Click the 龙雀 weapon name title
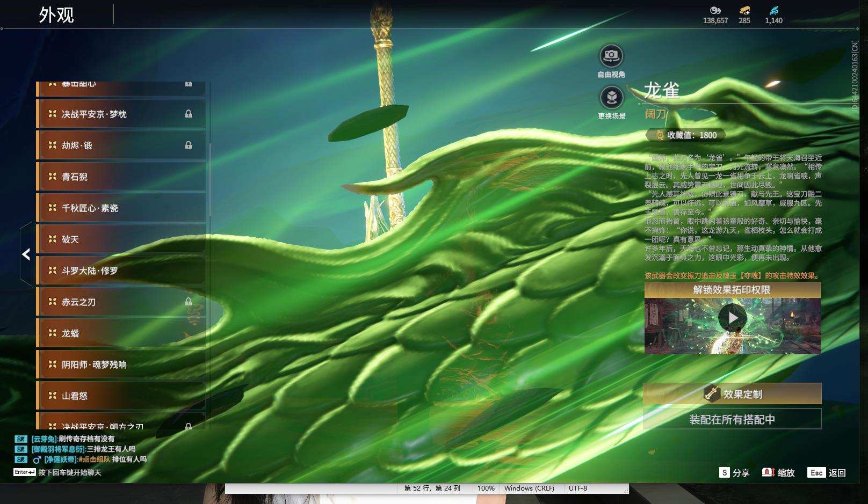Image resolution: width=868 pixels, height=504 pixels. [x=662, y=91]
